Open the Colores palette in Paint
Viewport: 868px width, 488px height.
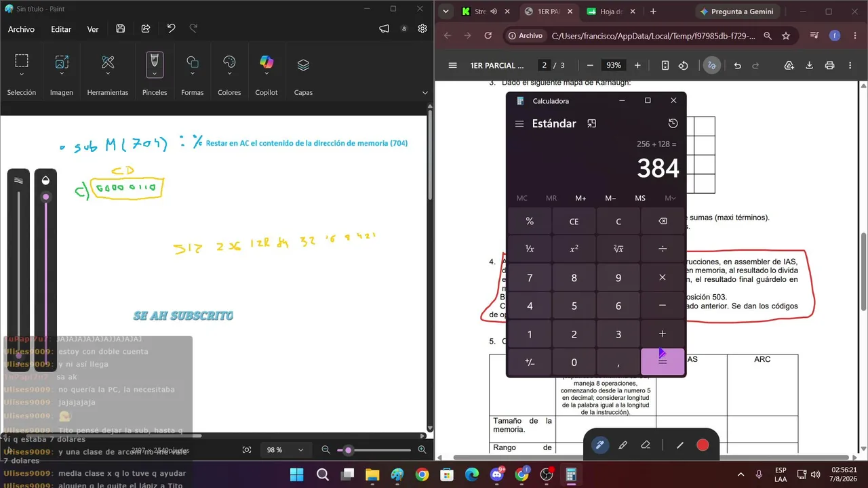pos(229,62)
